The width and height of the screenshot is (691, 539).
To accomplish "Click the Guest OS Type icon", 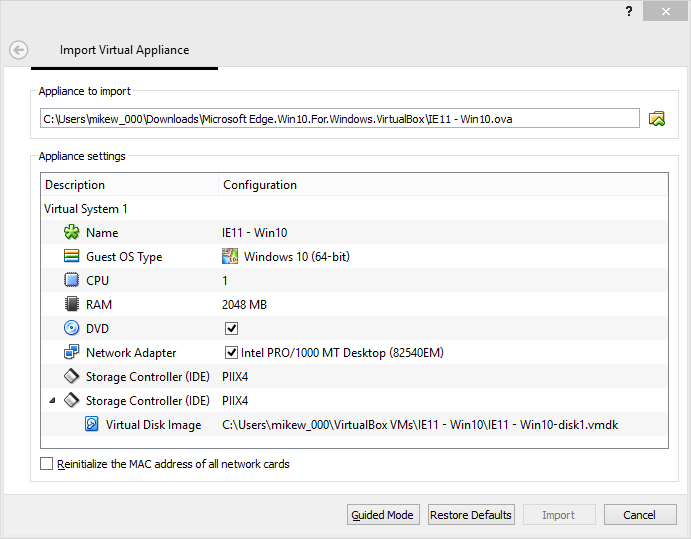I will 71,256.
